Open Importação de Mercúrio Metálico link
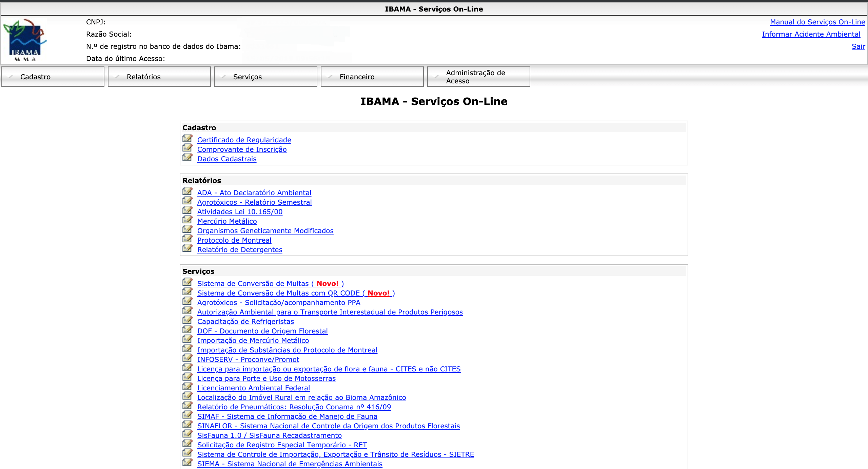 point(253,341)
